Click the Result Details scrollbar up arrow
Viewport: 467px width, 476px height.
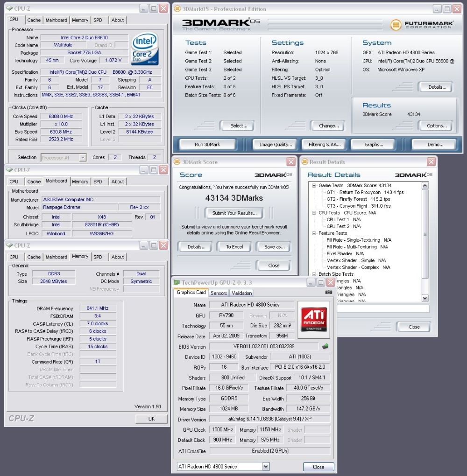click(x=425, y=185)
